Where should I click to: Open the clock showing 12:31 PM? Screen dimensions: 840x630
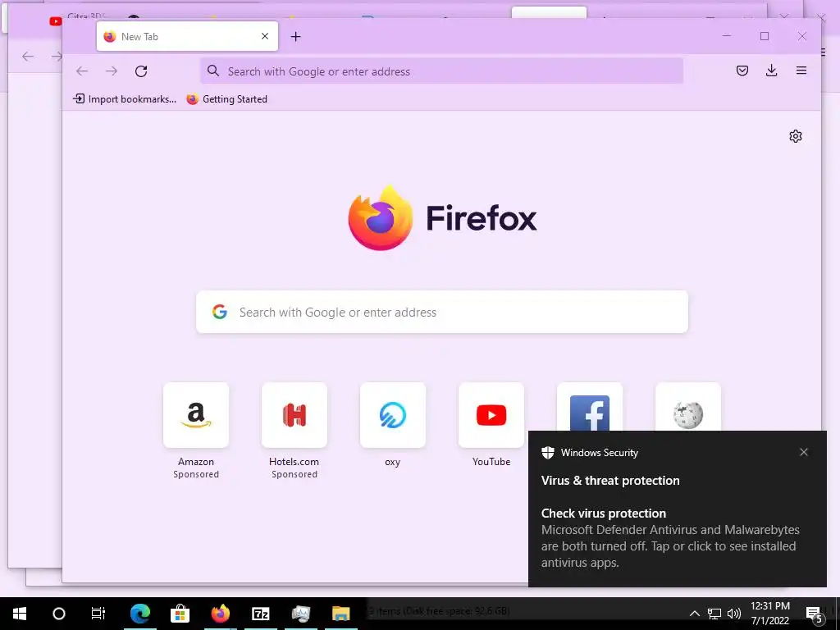click(769, 614)
